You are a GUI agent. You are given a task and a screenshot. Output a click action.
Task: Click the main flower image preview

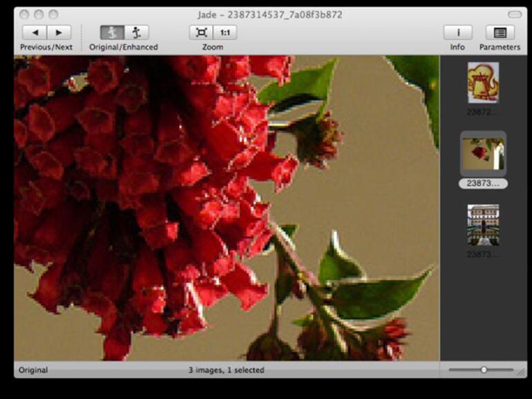click(x=227, y=208)
